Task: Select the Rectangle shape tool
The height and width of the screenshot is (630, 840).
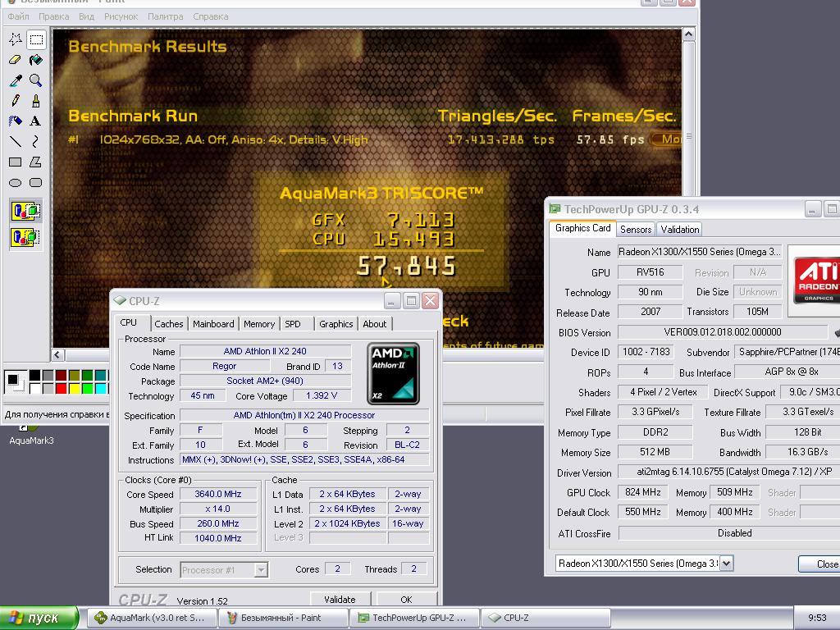Action: click(x=16, y=162)
